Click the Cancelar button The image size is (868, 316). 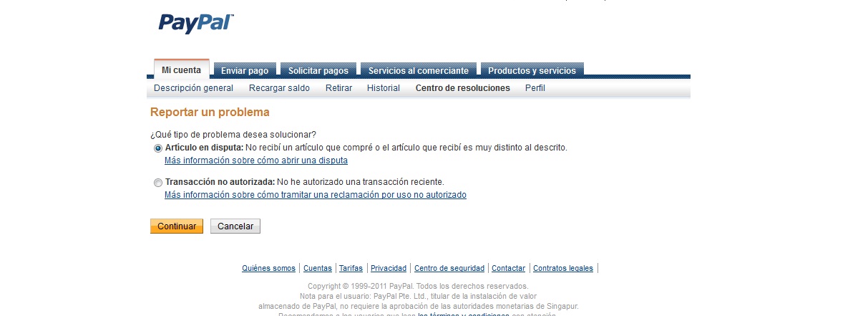tap(235, 226)
